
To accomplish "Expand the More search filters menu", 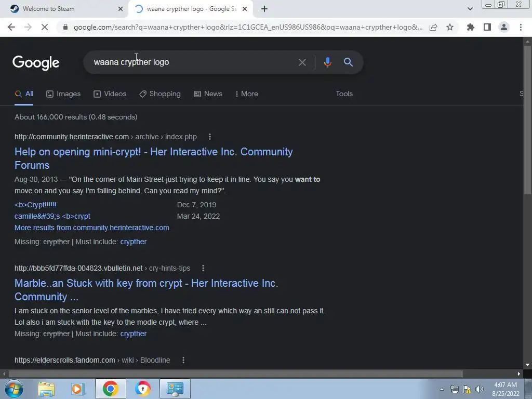I will point(246,94).
